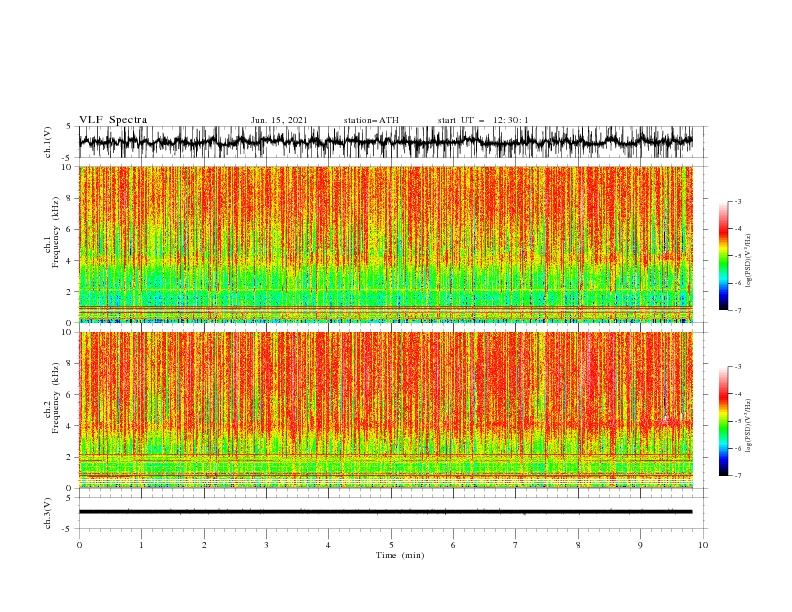Click the ch.1 spectrogram panel

point(386,244)
